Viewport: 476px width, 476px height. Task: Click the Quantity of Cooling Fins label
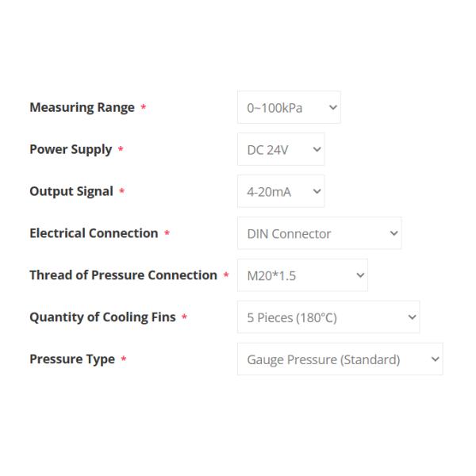click(102, 317)
